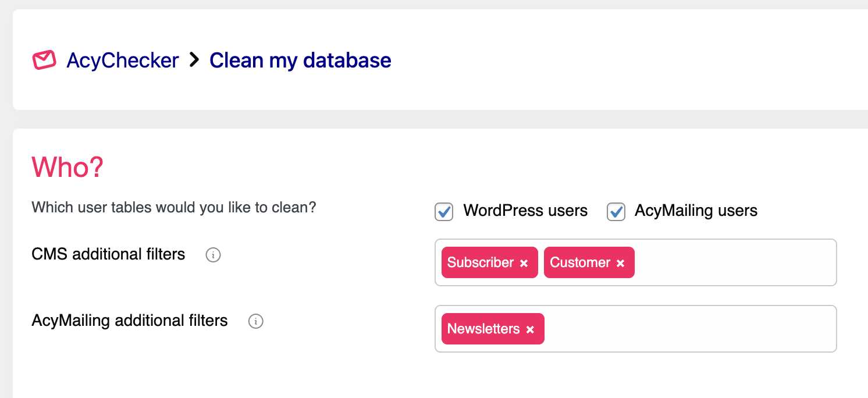Click the Subscriber tag label
Image resolution: width=868 pixels, height=398 pixels.
(x=481, y=262)
